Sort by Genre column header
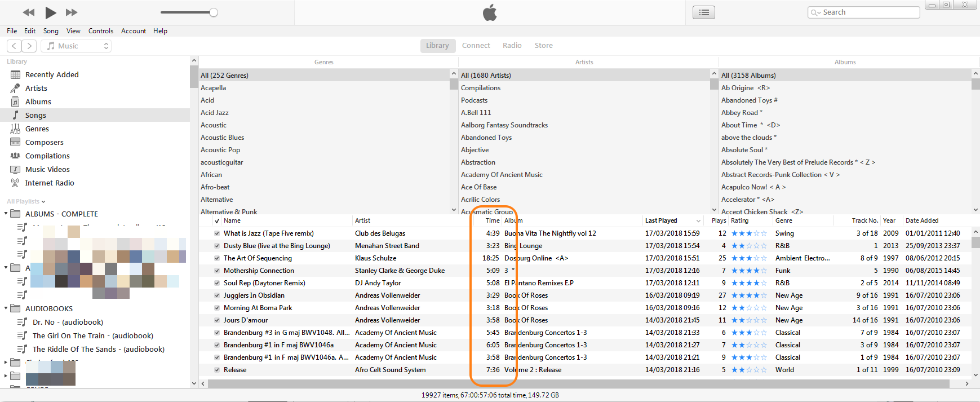Screen dimensions: 980x402 pyautogui.click(x=783, y=220)
